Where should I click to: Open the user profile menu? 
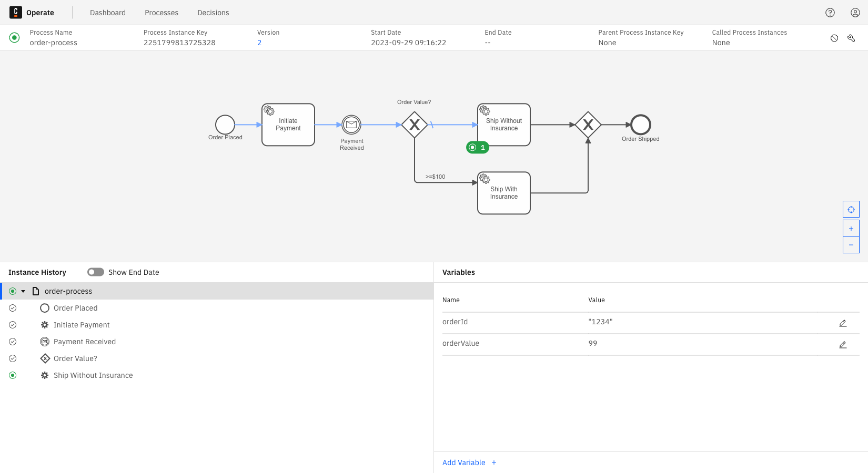click(854, 12)
